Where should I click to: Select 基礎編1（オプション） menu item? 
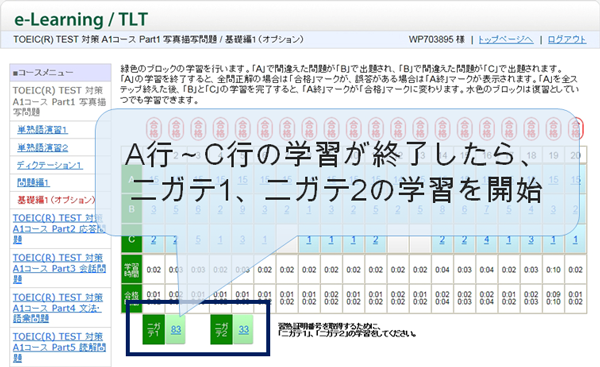[x=56, y=200]
